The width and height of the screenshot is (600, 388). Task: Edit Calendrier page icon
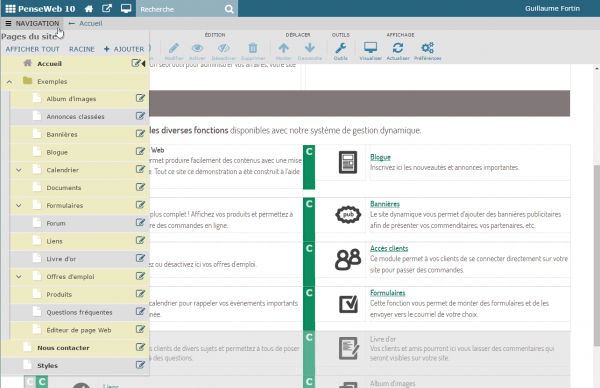[x=140, y=170]
